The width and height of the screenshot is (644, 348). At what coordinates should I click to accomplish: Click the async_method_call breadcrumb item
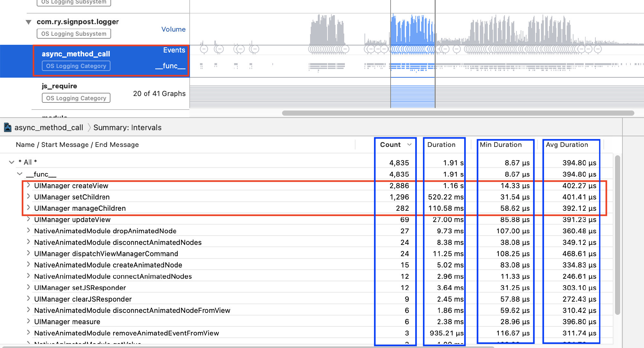(49, 128)
